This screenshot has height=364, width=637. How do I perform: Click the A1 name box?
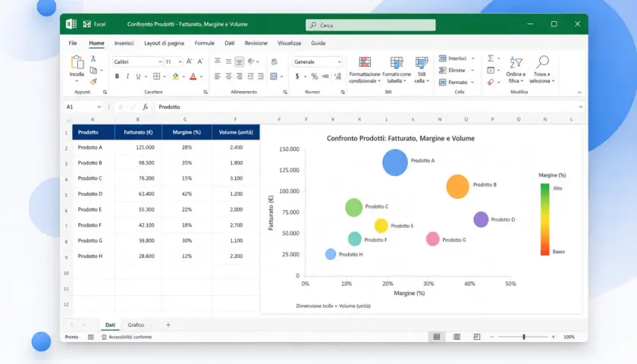[x=83, y=107]
